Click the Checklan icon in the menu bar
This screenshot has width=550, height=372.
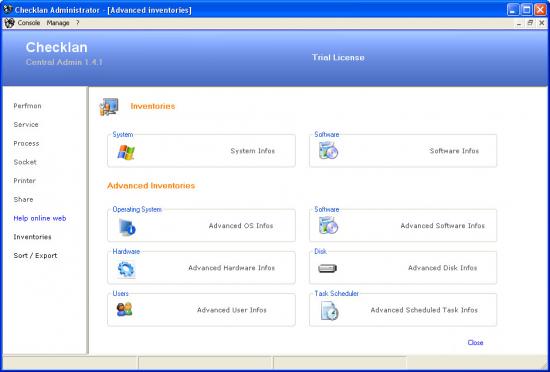tap(9, 23)
